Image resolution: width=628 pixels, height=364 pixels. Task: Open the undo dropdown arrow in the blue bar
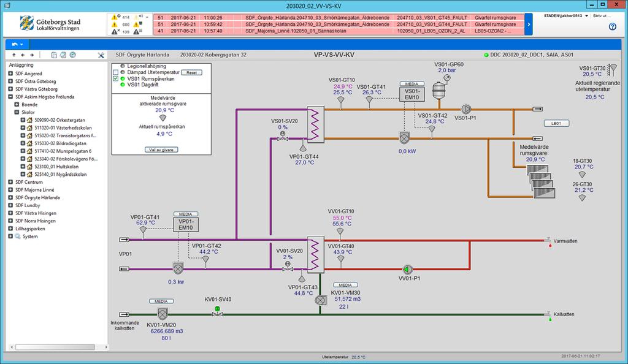point(21,44)
